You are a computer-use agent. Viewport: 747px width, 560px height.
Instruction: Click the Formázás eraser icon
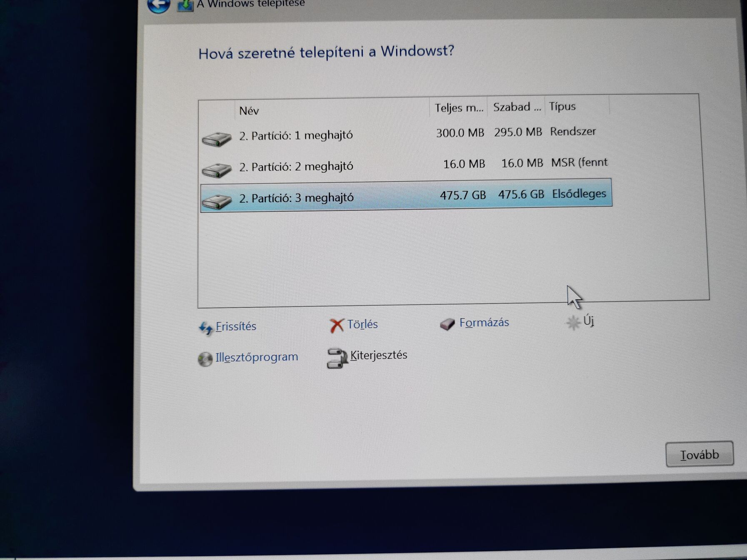pyautogui.click(x=447, y=324)
